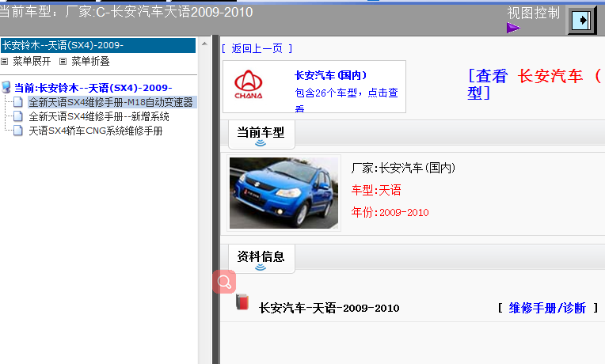This screenshot has width=605, height=364.
Task: Expand the menu with 菜单展开
Action: pos(32,61)
